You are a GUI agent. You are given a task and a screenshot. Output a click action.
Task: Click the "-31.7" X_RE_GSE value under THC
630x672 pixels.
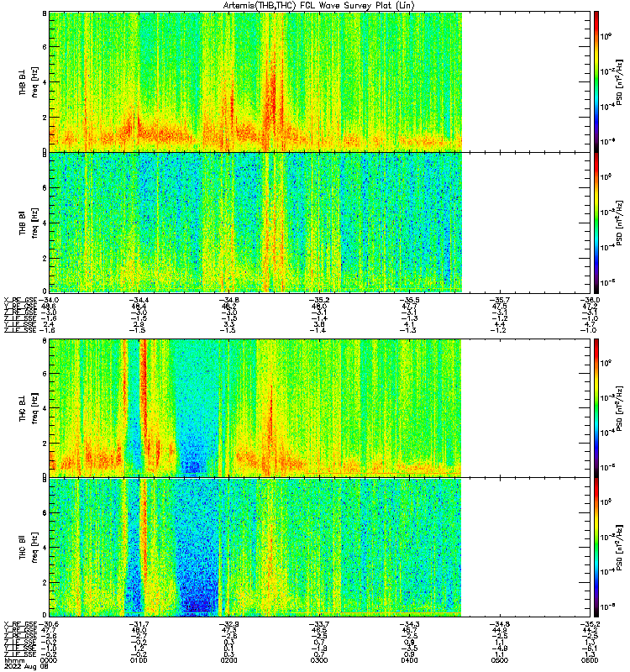139,624
